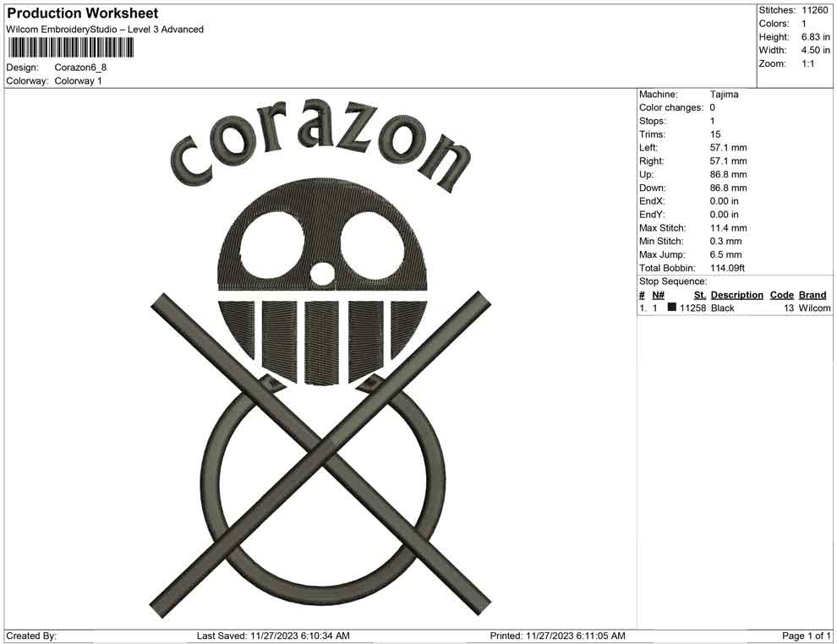
Task: Click the Trims value 15
Action: tap(715, 134)
